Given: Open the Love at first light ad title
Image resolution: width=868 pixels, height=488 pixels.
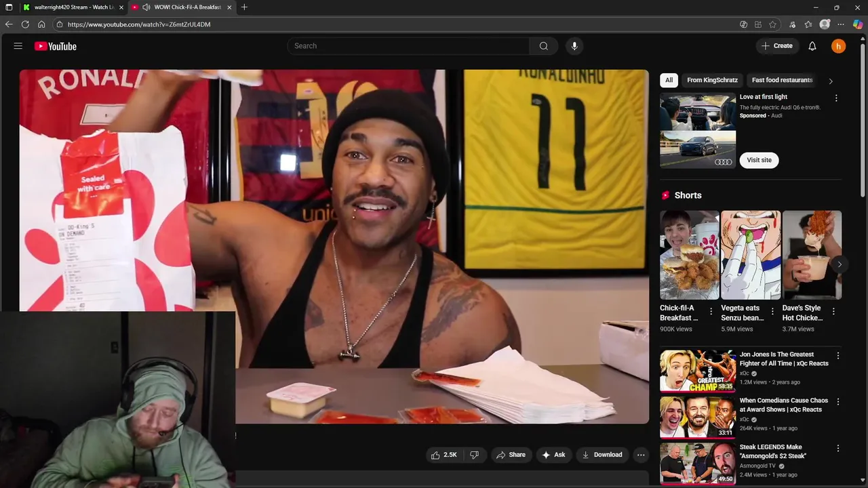Looking at the screenshot, I should (x=763, y=97).
